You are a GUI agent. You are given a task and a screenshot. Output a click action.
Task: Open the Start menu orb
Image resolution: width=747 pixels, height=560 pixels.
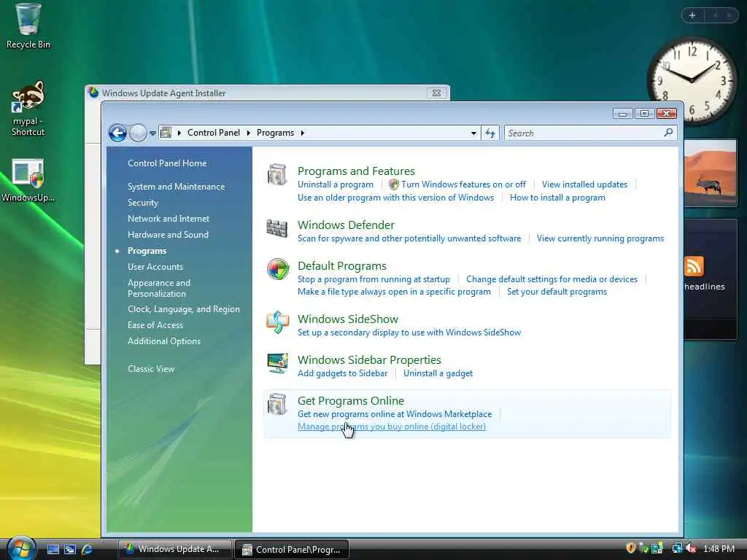click(21, 548)
